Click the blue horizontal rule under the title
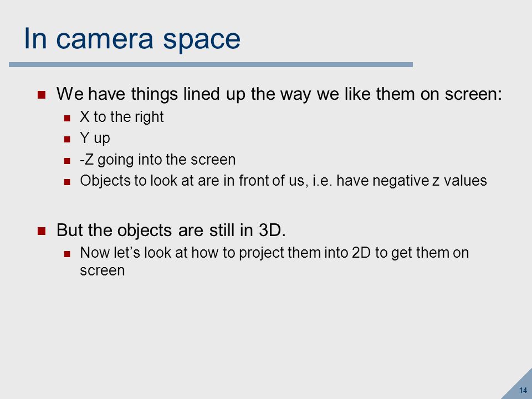 (211, 64)
